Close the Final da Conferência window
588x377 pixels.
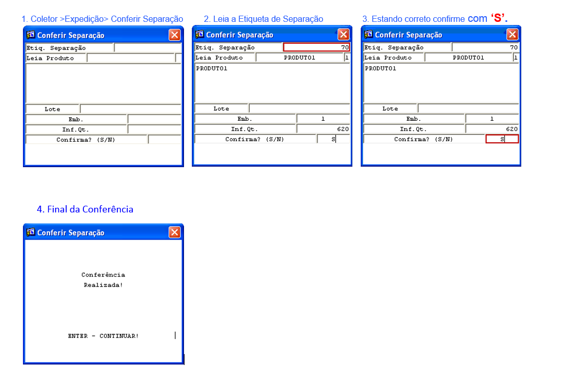coord(175,232)
